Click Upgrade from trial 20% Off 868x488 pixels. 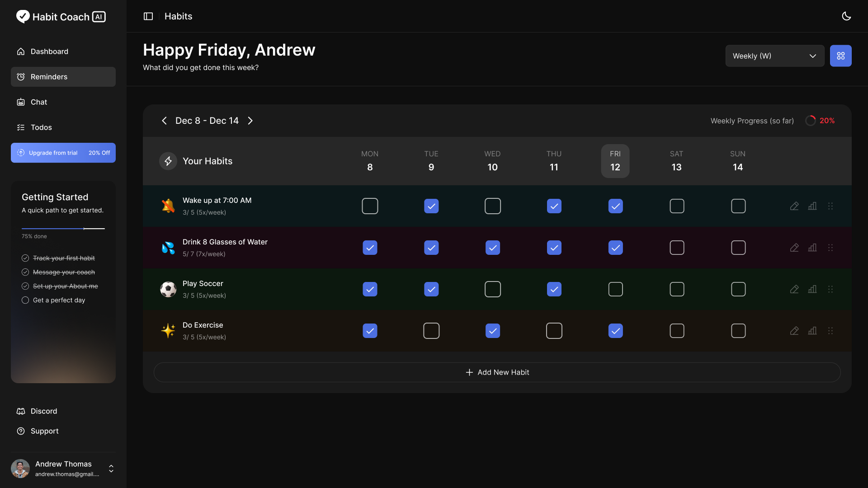point(63,153)
